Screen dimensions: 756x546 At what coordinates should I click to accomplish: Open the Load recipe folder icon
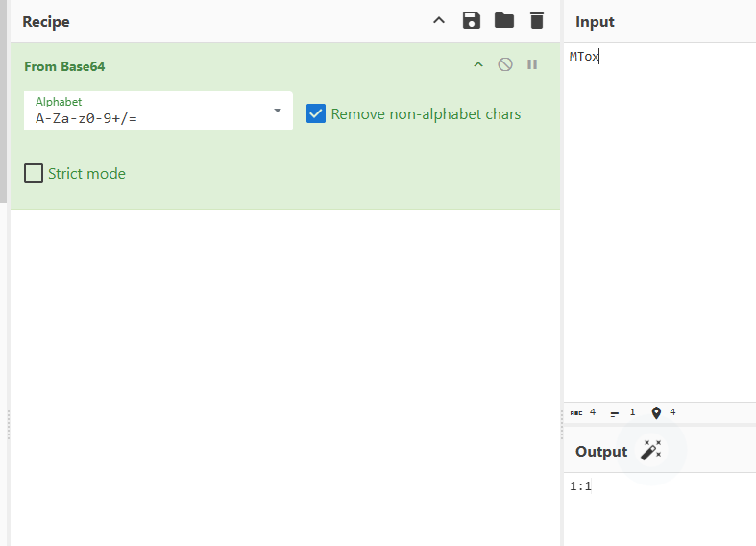point(504,21)
